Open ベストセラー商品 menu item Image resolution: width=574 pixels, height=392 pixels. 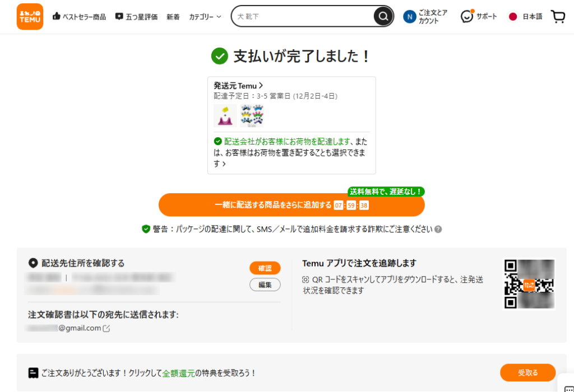[79, 17]
